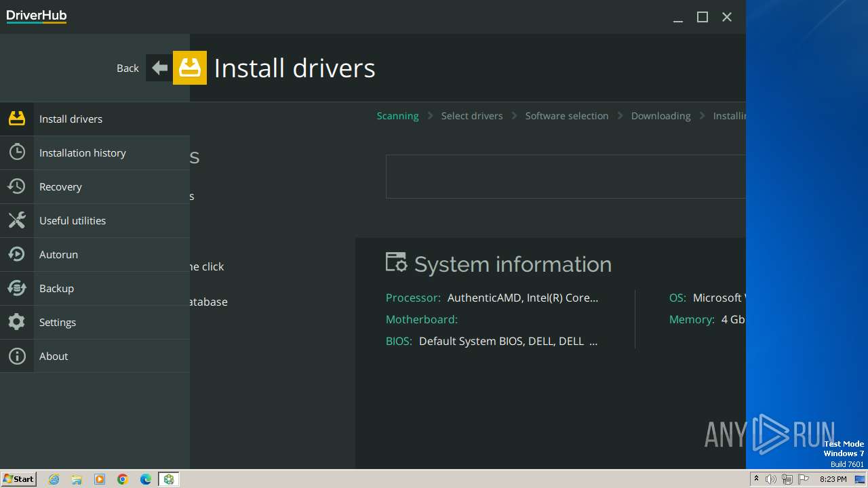Launch Google Chrome from taskbar
Image resolution: width=868 pixels, height=488 pixels.
click(123, 479)
